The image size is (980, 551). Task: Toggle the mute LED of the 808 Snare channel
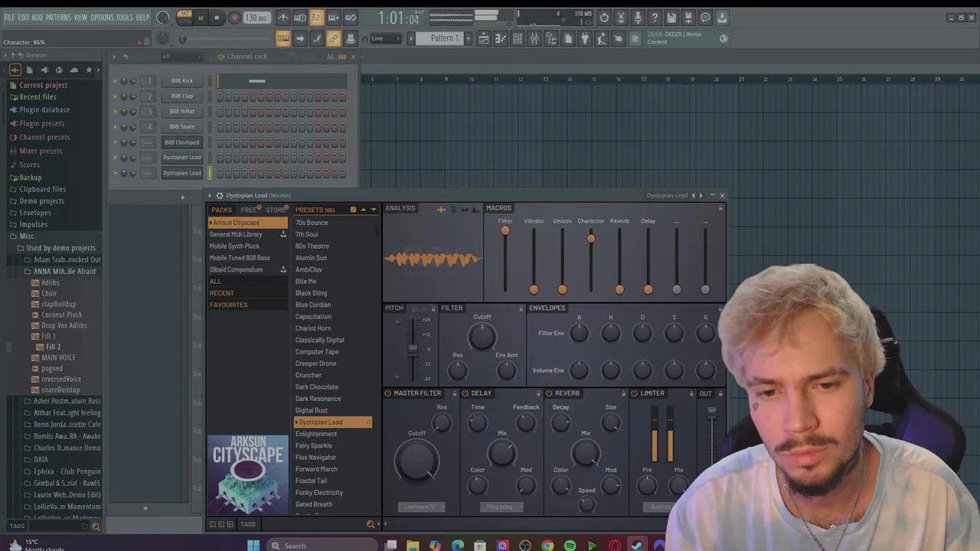pos(116,127)
